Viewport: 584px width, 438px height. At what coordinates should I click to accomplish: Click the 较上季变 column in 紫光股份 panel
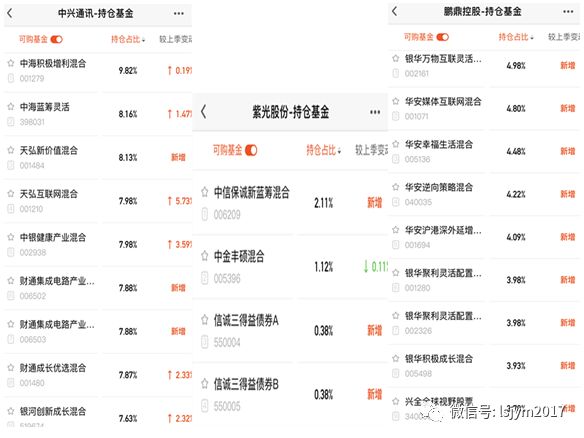click(371, 150)
